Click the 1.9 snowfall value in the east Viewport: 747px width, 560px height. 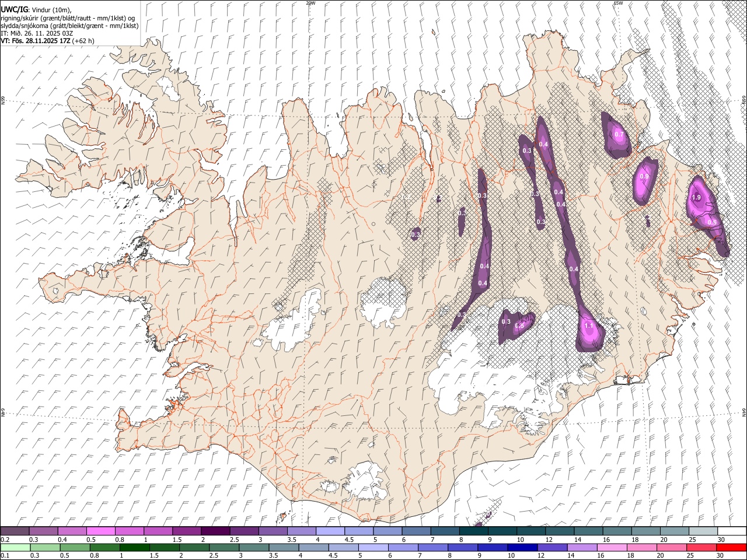click(696, 198)
